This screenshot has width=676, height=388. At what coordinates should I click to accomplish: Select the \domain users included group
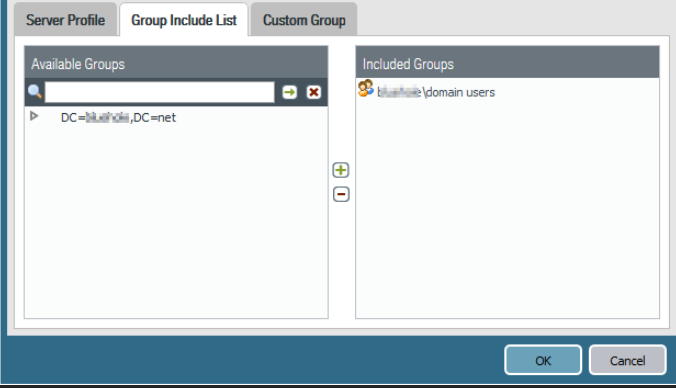[436, 92]
